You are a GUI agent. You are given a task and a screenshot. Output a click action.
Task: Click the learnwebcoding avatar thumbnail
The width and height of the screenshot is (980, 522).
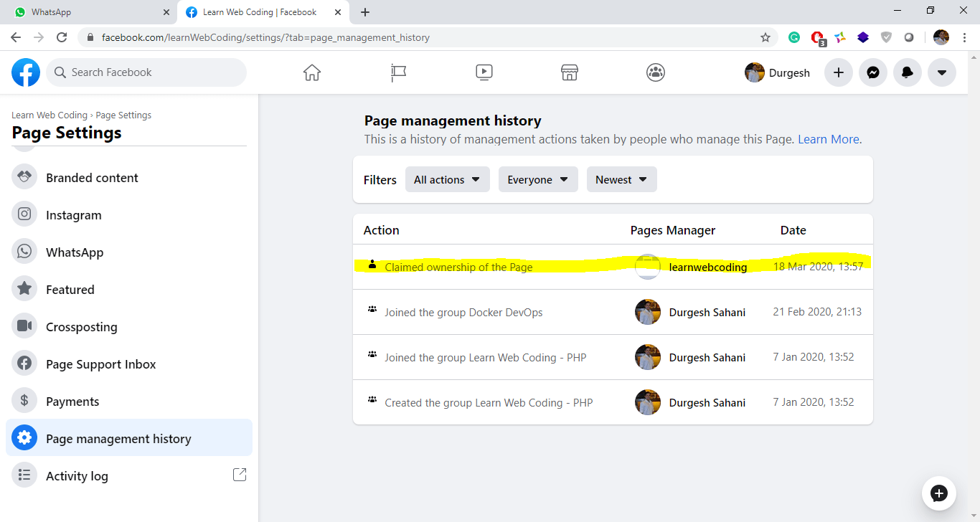(648, 267)
